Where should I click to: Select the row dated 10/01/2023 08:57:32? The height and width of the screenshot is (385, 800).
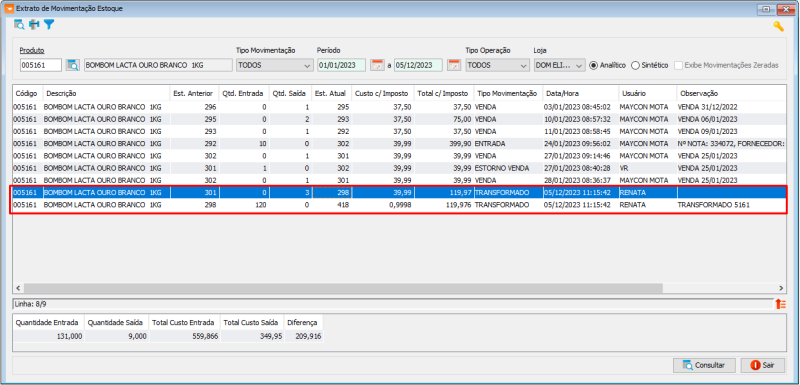pyautogui.click(x=399, y=119)
